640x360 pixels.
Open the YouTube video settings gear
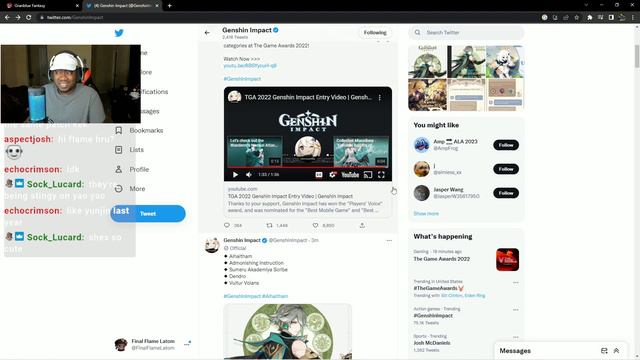[333, 175]
